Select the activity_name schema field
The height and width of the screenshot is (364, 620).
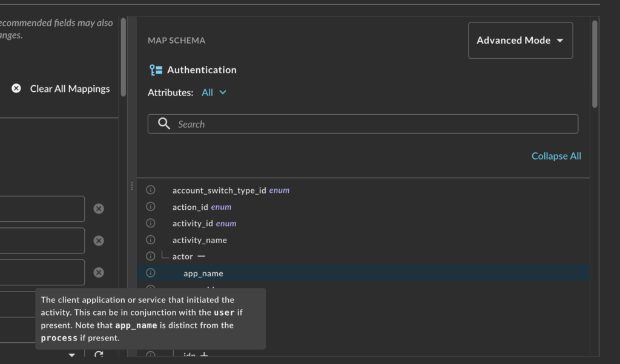point(200,239)
